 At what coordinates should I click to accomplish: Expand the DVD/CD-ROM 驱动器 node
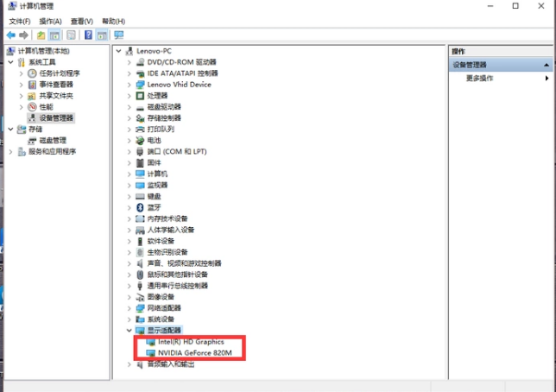[x=130, y=62]
